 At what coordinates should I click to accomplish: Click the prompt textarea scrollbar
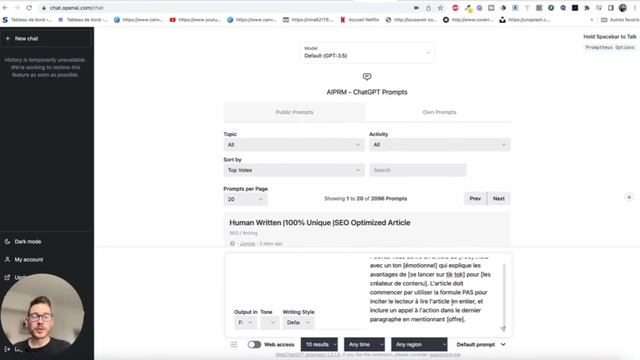click(x=504, y=294)
